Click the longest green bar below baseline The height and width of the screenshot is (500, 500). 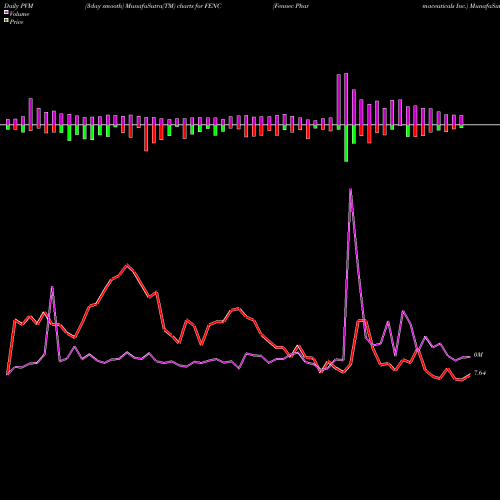pos(346,143)
